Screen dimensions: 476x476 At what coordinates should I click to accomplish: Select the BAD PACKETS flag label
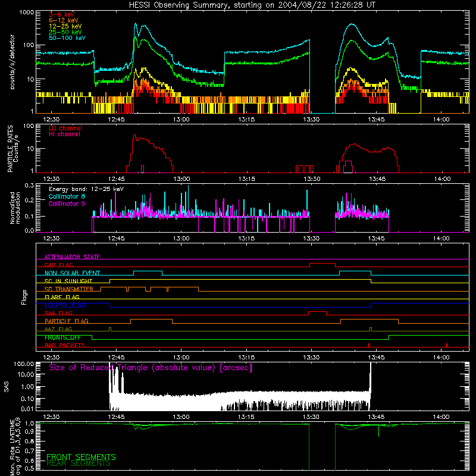[x=65, y=345]
